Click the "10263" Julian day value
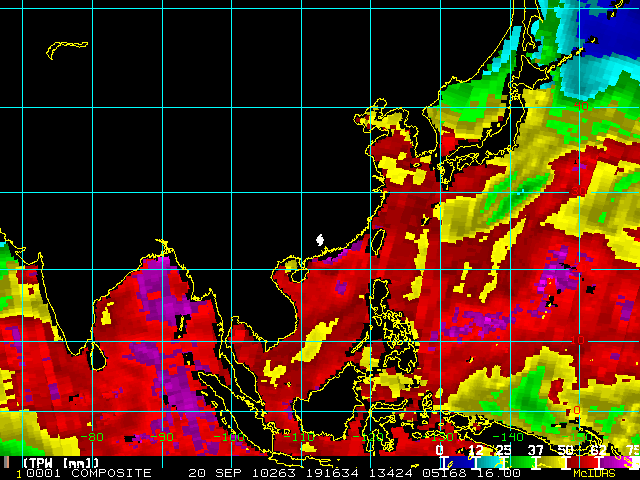 coord(273,473)
